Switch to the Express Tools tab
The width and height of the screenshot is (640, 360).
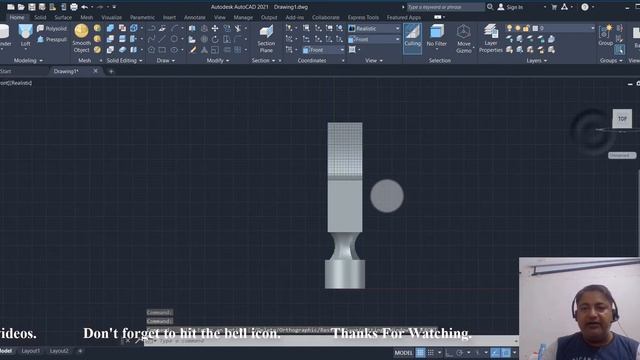point(363,18)
